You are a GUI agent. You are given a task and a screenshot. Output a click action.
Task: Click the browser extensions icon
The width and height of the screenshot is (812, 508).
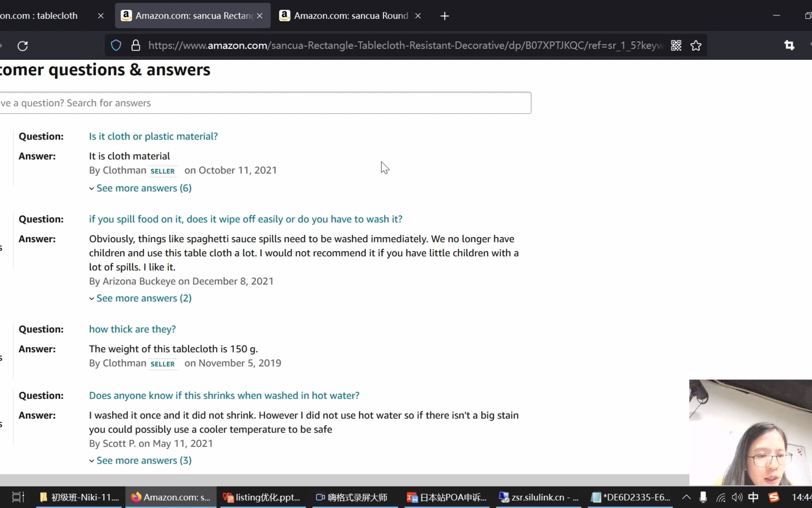790,46
